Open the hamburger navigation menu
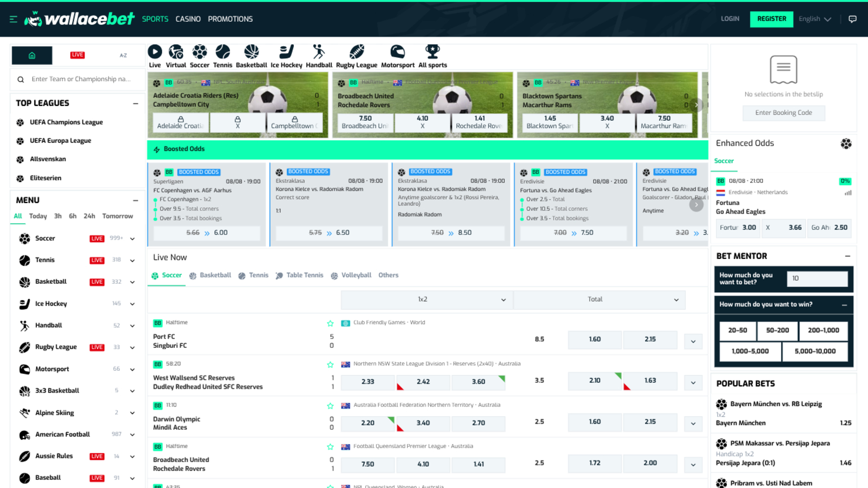This screenshot has width=868, height=488. tap(13, 19)
